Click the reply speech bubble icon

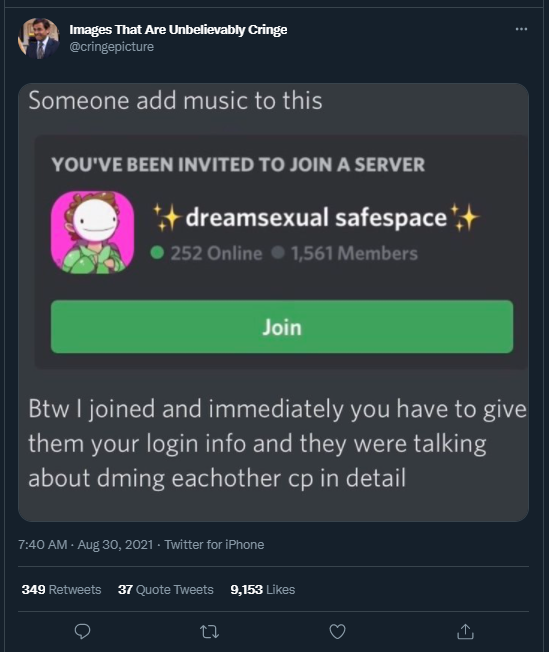coord(82,632)
